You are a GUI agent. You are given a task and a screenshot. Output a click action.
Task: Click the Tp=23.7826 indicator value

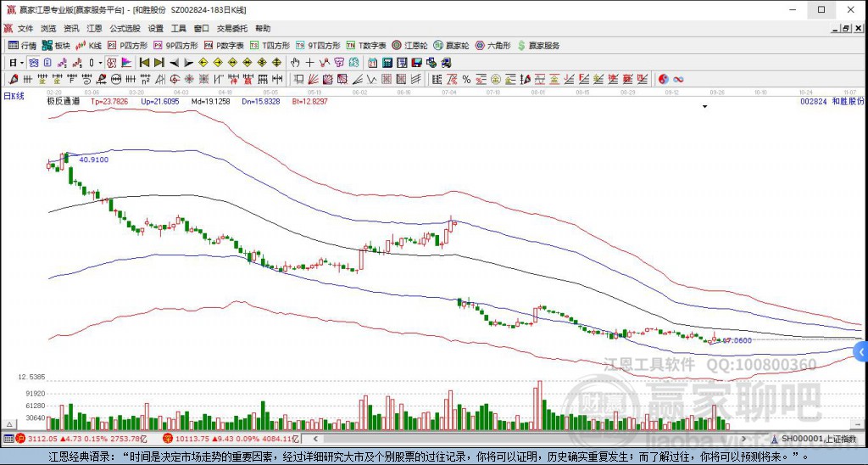(109, 102)
